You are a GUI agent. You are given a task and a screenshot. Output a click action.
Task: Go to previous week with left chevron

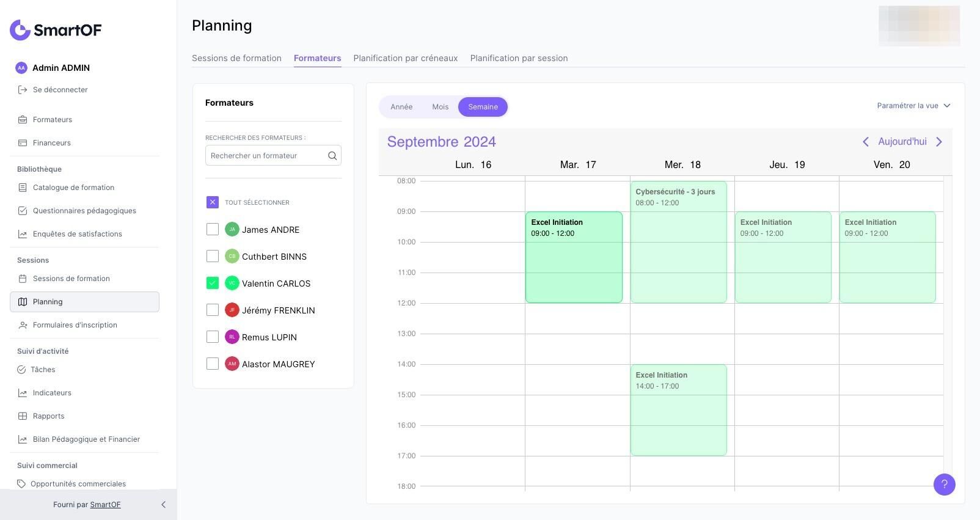(865, 142)
